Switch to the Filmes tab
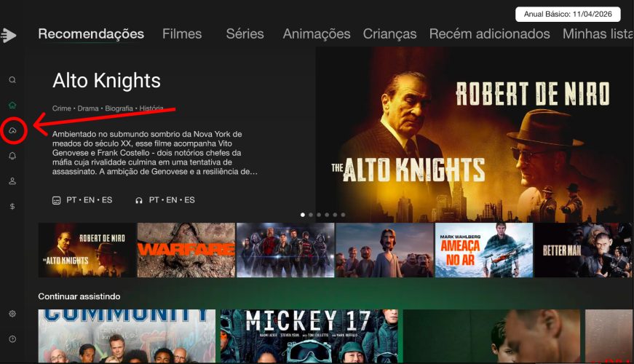 pos(182,34)
